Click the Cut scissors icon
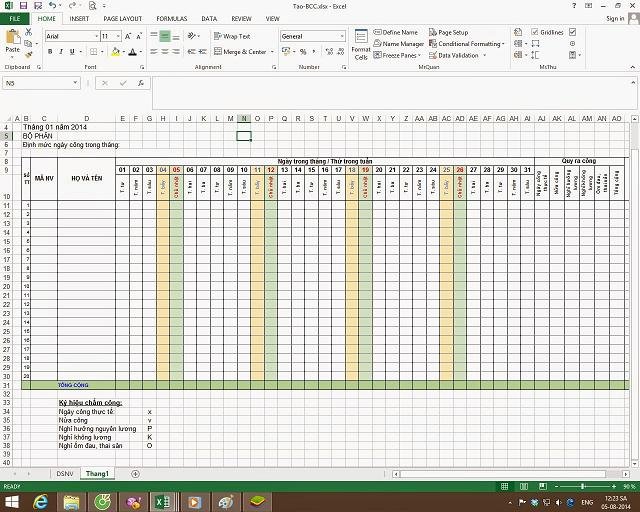 [x=28, y=32]
